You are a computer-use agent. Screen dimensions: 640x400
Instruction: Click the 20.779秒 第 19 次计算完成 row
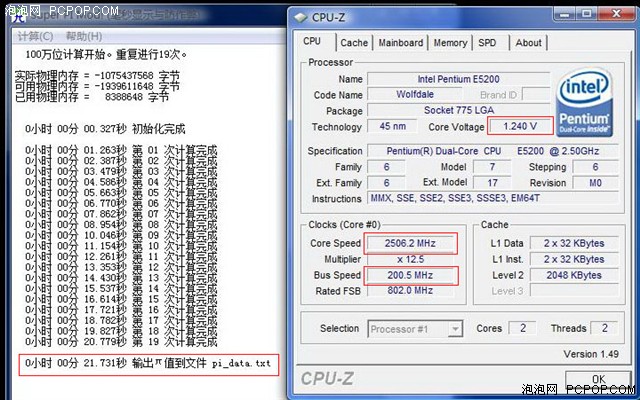[x=121, y=342]
